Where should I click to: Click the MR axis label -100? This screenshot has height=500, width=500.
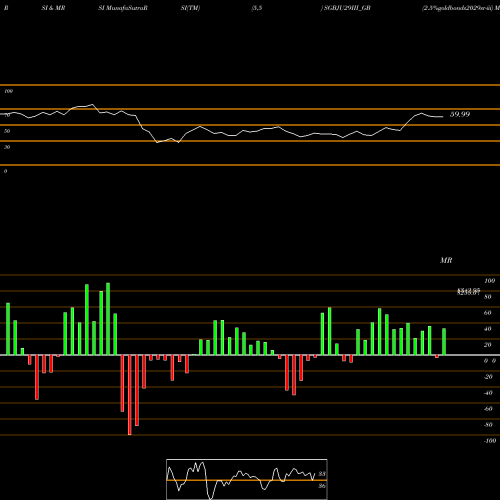(x=490, y=441)
